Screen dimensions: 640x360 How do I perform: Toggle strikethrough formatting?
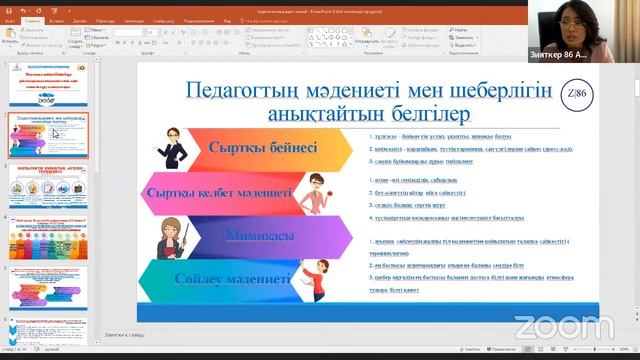click(x=147, y=43)
